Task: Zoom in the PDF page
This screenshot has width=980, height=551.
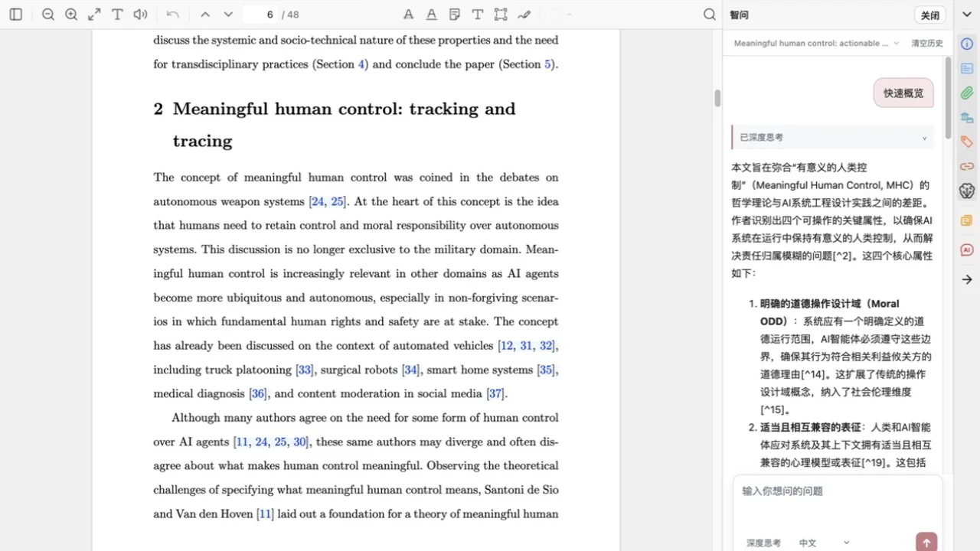Action: [x=71, y=15]
